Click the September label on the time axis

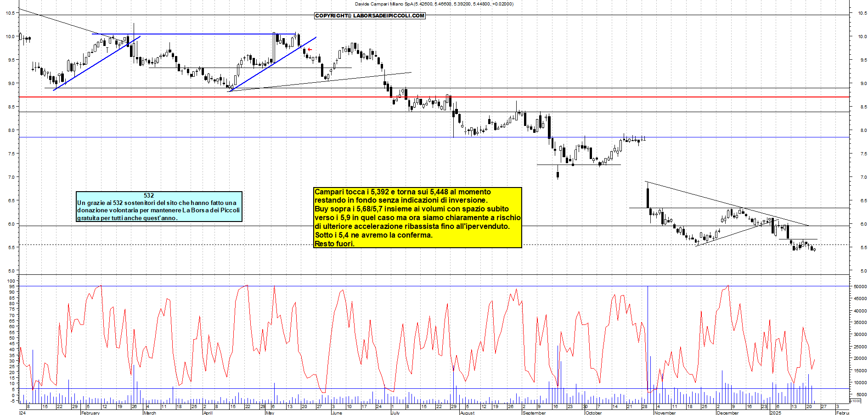(534, 413)
